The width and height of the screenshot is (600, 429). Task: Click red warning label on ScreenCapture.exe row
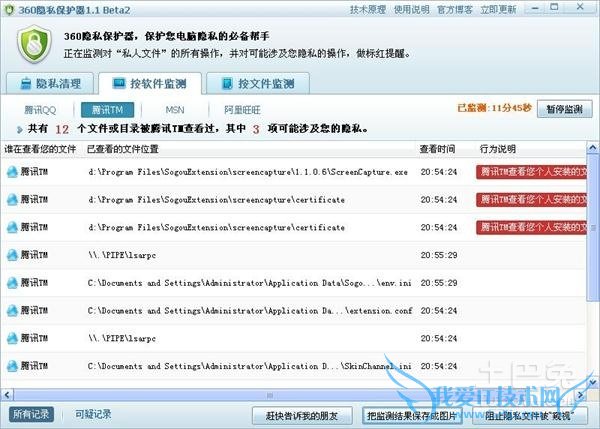tap(531, 172)
